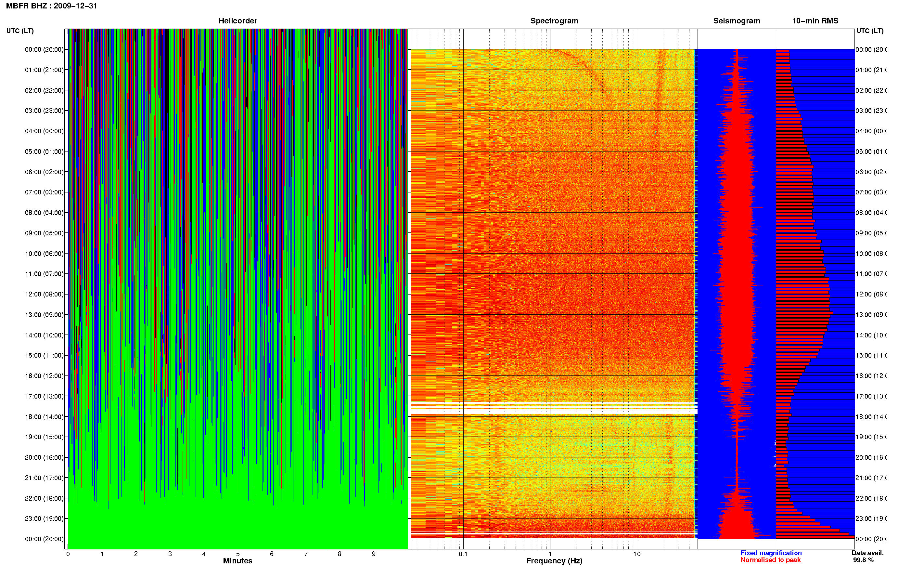
Task: Click the '05:00 (01:00)' left time label
Action: [44, 151]
